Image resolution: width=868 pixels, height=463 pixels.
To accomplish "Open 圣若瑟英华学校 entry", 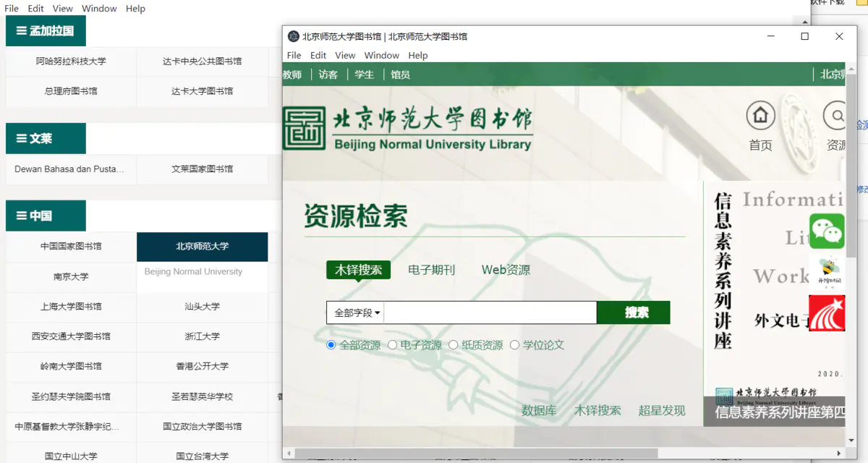I will [202, 396].
